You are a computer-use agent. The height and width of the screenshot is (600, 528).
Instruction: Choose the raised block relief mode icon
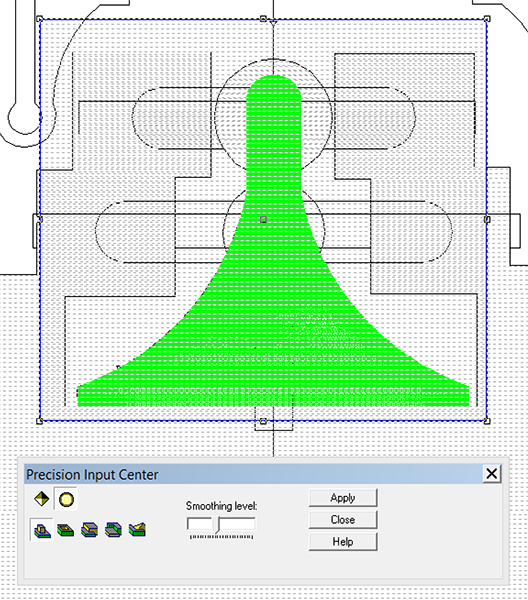tap(42, 530)
